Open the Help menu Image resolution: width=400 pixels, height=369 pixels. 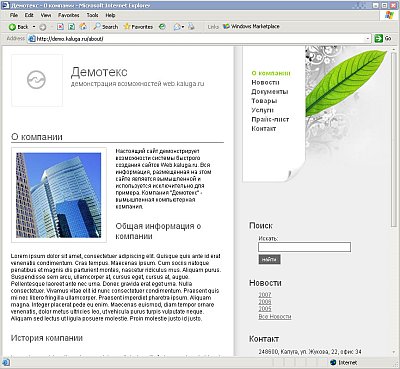coord(110,15)
